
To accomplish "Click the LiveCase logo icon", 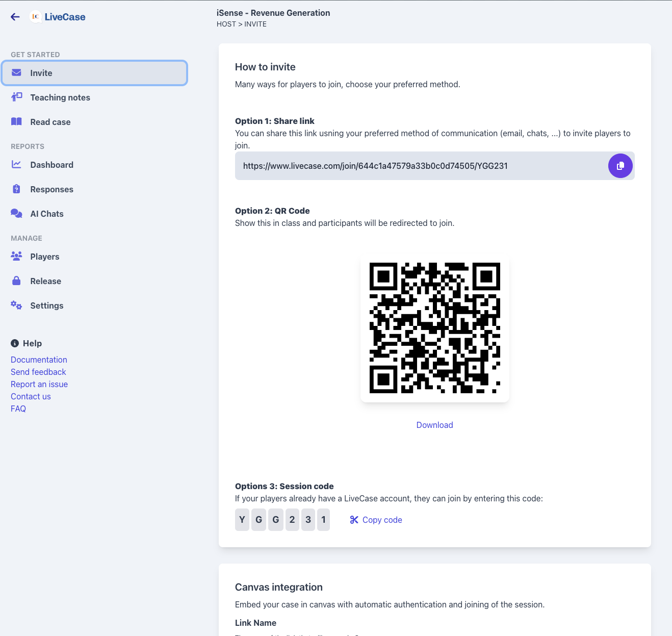I will pos(35,17).
